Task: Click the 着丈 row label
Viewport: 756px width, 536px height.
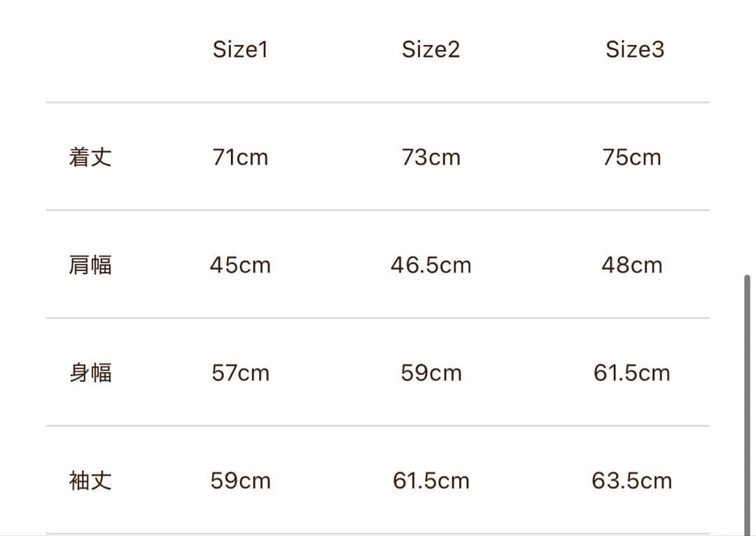Action: tap(90, 157)
